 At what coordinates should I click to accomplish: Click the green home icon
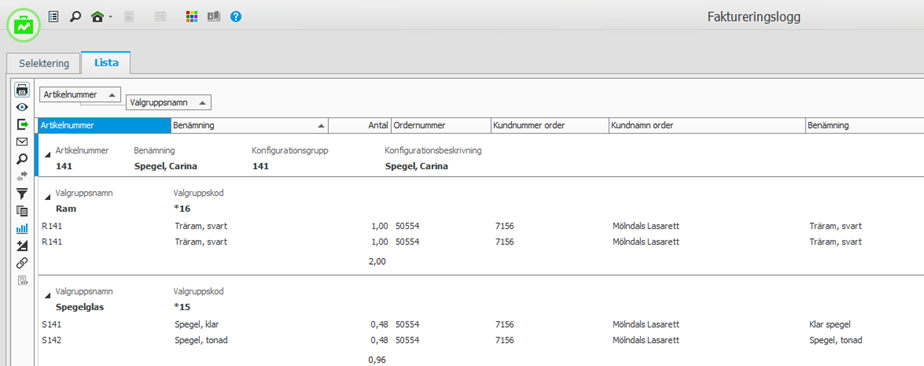97,17
